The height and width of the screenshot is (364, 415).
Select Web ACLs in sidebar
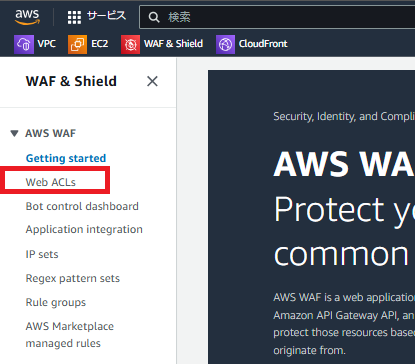[51, 182]
